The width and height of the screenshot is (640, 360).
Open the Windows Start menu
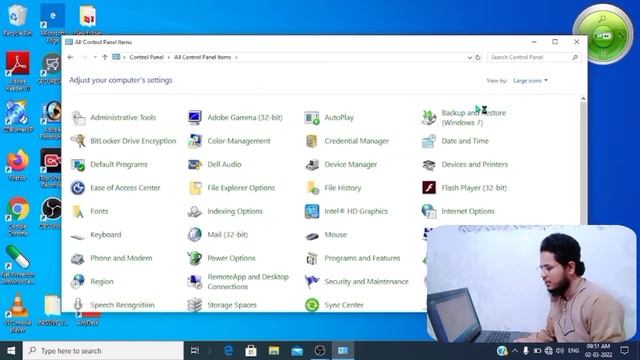[11, 351]
